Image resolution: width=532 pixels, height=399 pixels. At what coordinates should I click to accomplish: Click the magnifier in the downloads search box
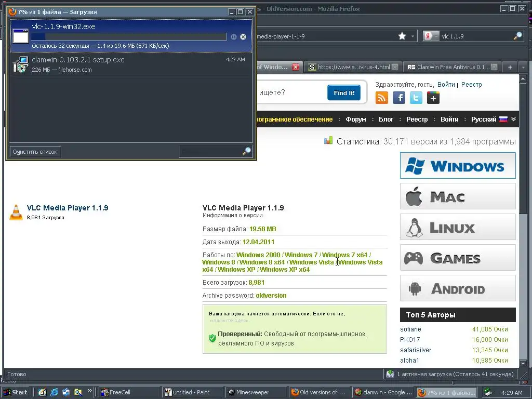click(x=247, y=151)
